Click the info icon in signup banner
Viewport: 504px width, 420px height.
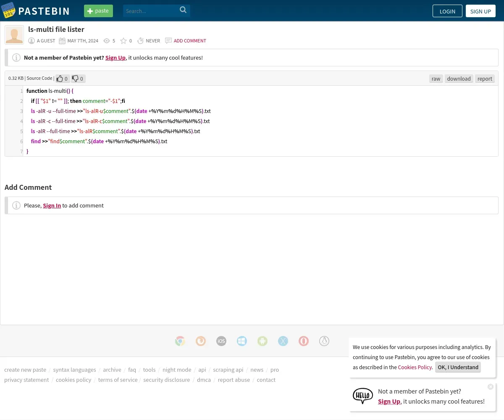(x=16, y=58)
